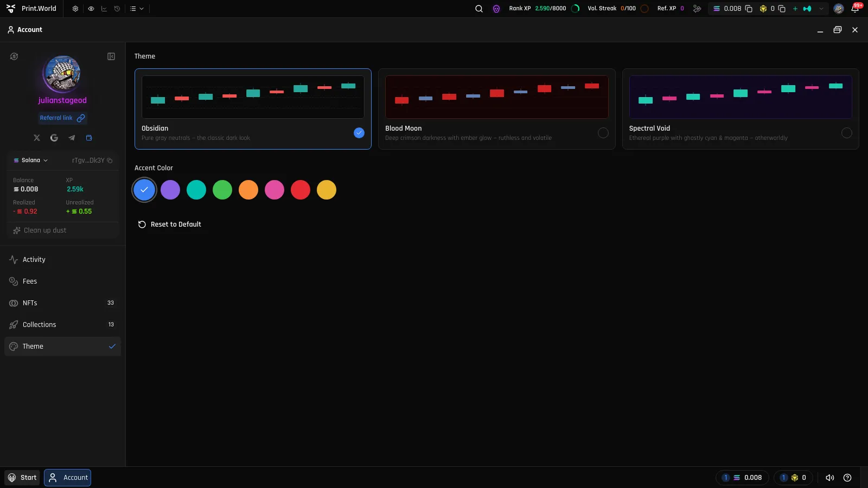
Task: Restore the Account window size
Action: click(x=838, y=30)
